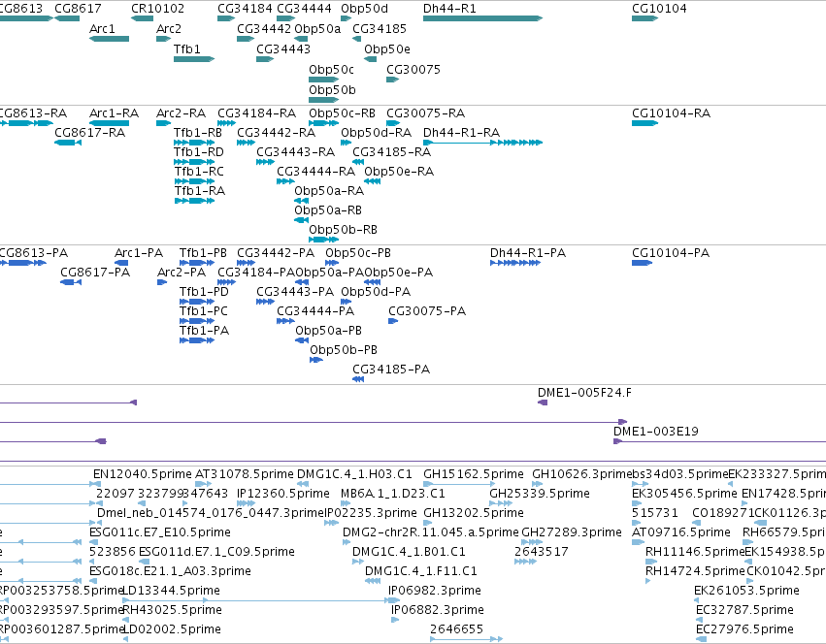Open the Obp50d-RA transcript label

click(377, 133)
